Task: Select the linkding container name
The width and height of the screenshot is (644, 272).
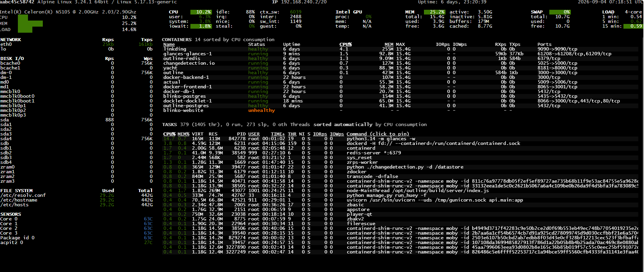Action: [x=175, y=49]
